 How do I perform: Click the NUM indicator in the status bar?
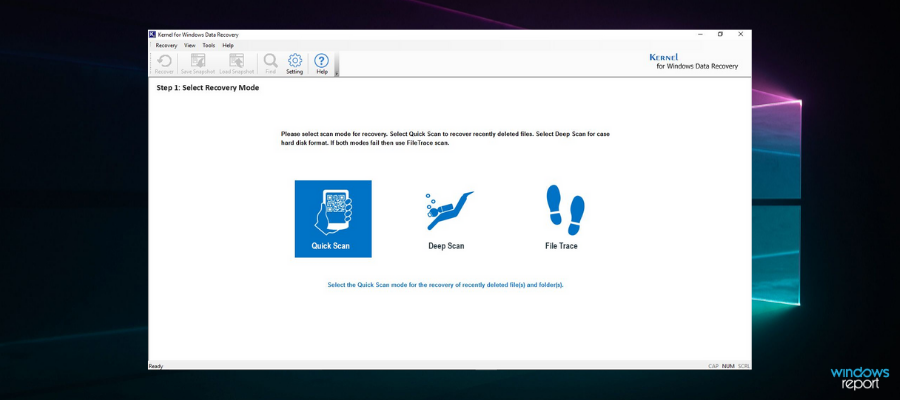(728, 366)
